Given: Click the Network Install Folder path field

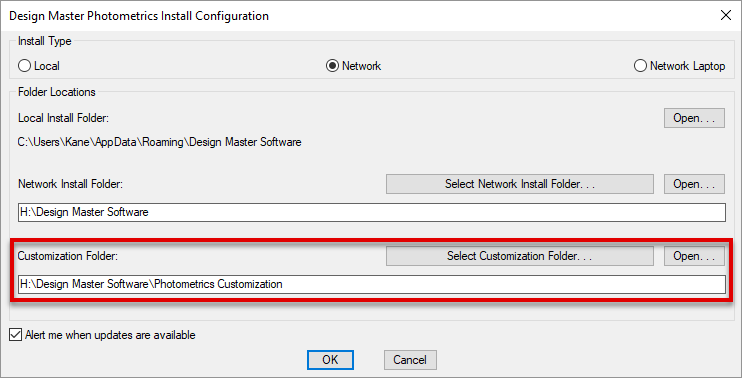Looking at the screenshot, I should coord(371,212).
